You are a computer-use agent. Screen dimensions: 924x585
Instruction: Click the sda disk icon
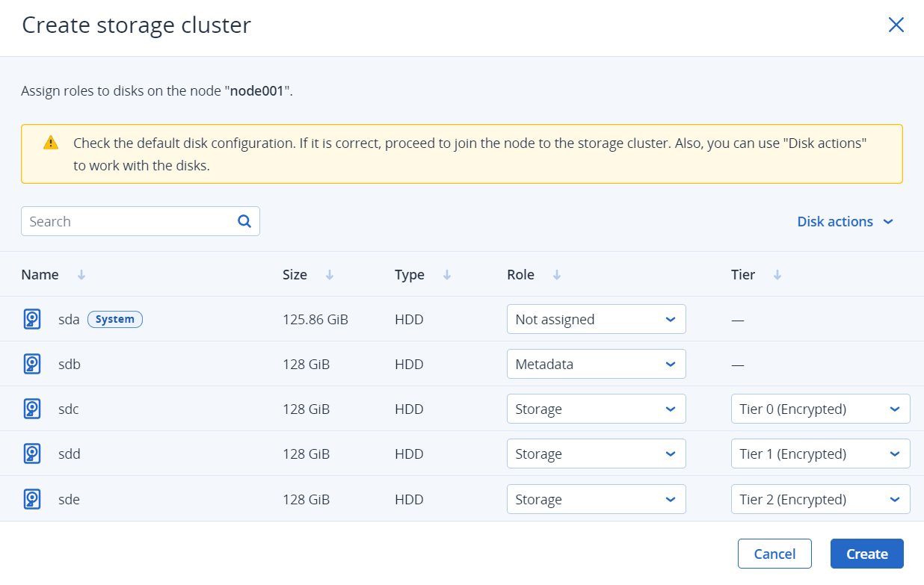pos(31,319)
